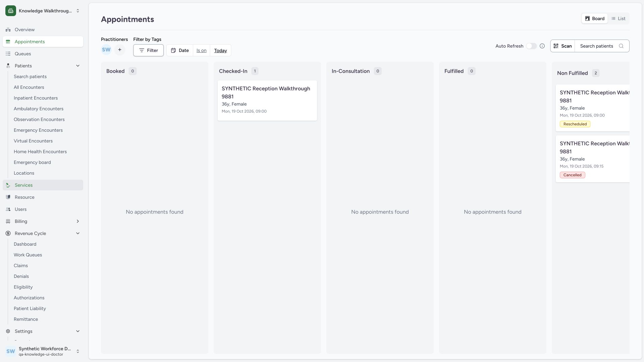Open All Encounters link
Image resolution: width=644 pixels, height=362 pixels.
point(29,87)
